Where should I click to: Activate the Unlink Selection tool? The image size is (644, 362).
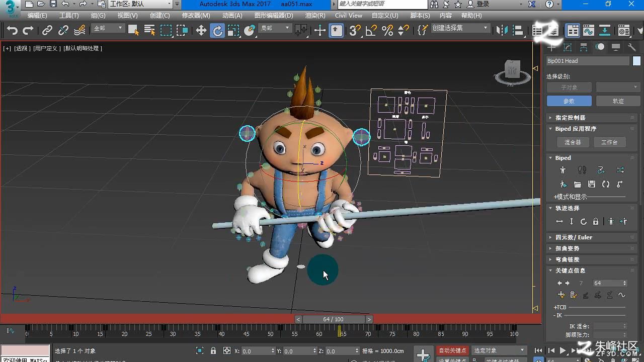[63, 31]
